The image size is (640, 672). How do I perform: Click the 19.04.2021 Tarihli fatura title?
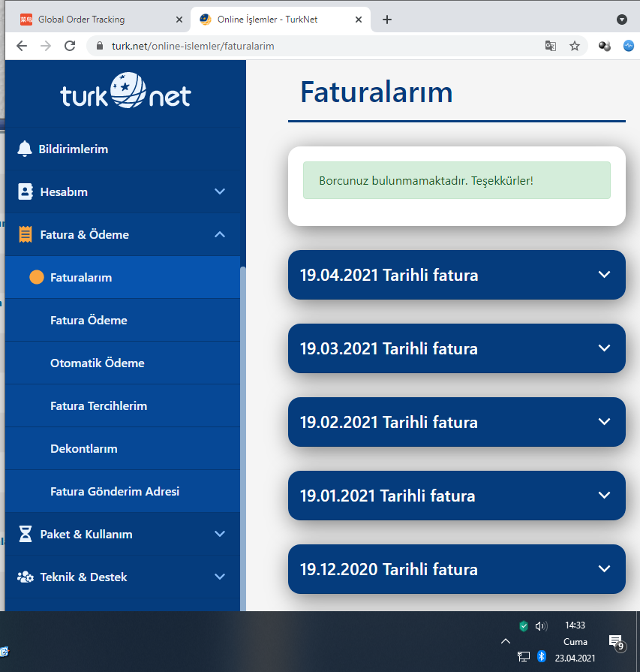[389, 275]
